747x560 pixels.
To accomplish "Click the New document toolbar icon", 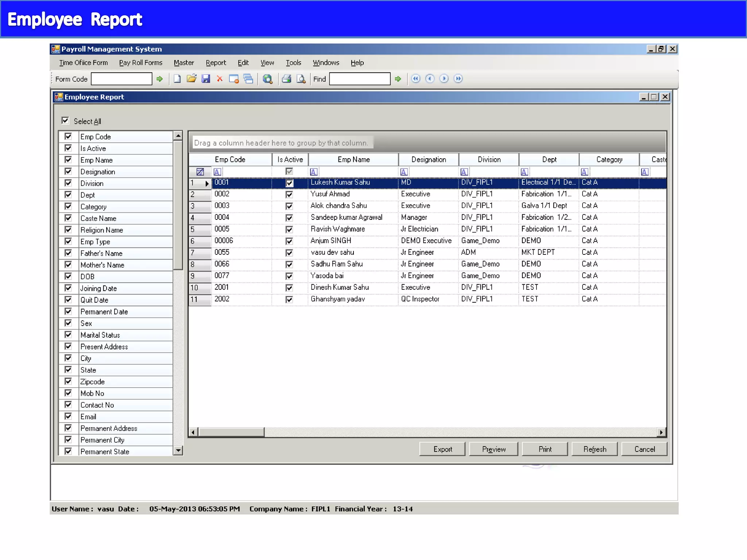I will pyautogui.click(x=177, y=79).
